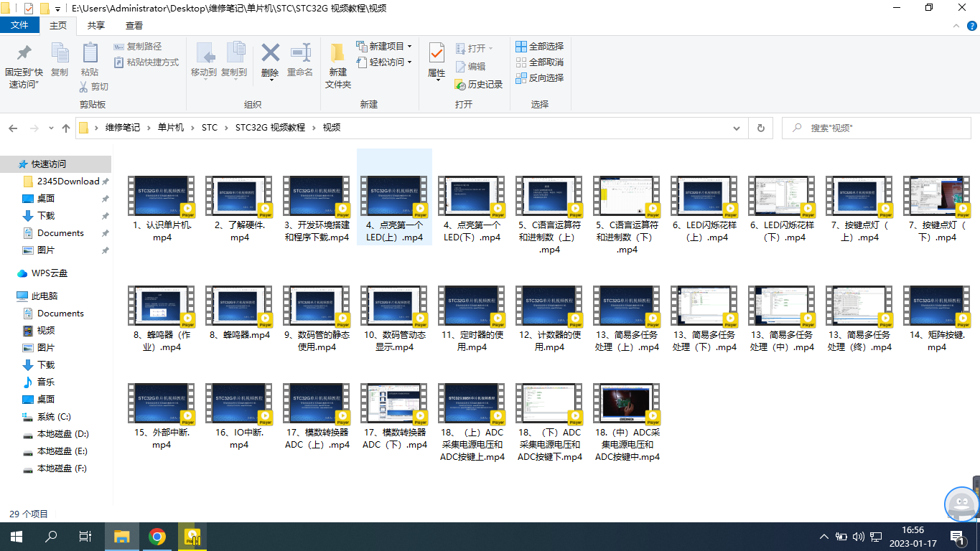
Task: Expand the address bar history dropdown
Action: pyautogui.click(x=737, y=128)
